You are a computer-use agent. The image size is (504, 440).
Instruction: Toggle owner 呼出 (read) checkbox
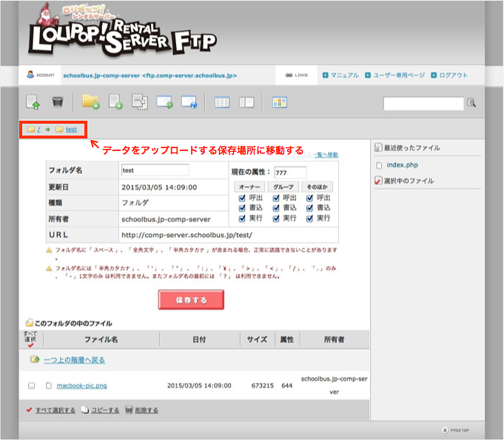(242, 198)
